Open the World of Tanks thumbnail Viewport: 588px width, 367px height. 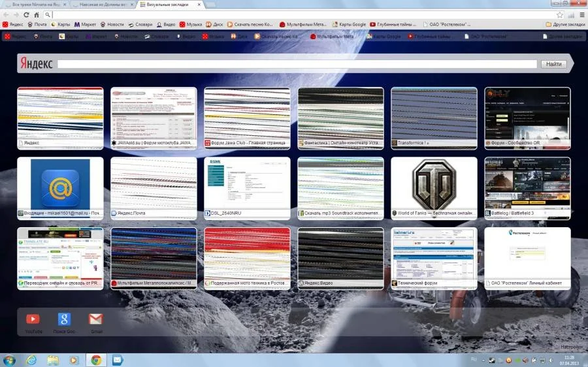pos(434,183)
